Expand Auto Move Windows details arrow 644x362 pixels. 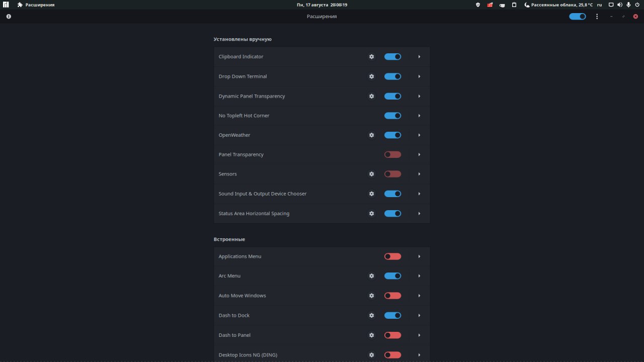(x=419, y=296)
